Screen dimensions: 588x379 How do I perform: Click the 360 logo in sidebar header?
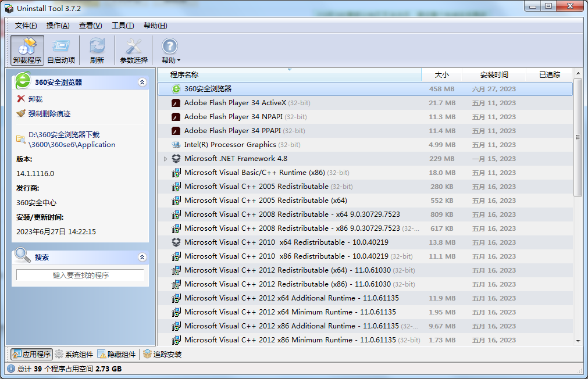tap(23, 80)
